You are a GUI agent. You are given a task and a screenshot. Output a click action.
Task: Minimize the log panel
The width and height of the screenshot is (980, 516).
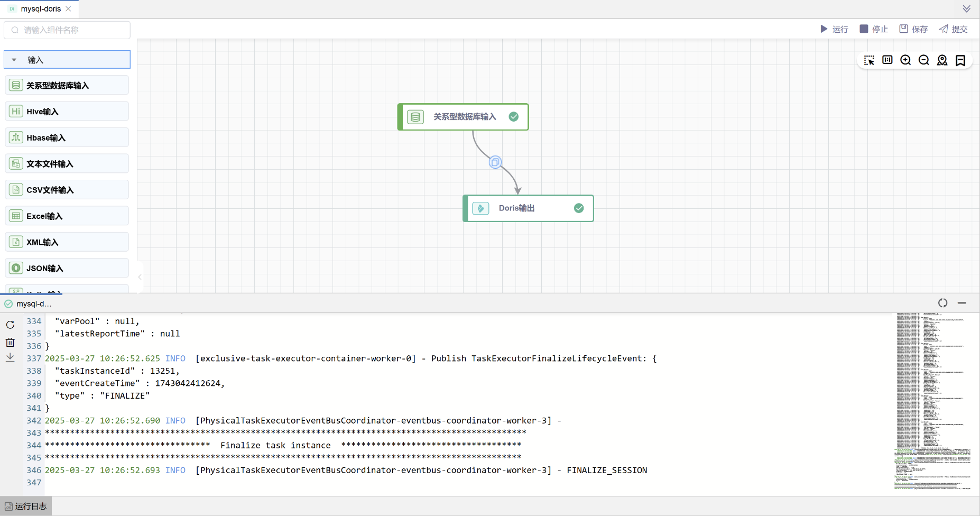point(961,303)
